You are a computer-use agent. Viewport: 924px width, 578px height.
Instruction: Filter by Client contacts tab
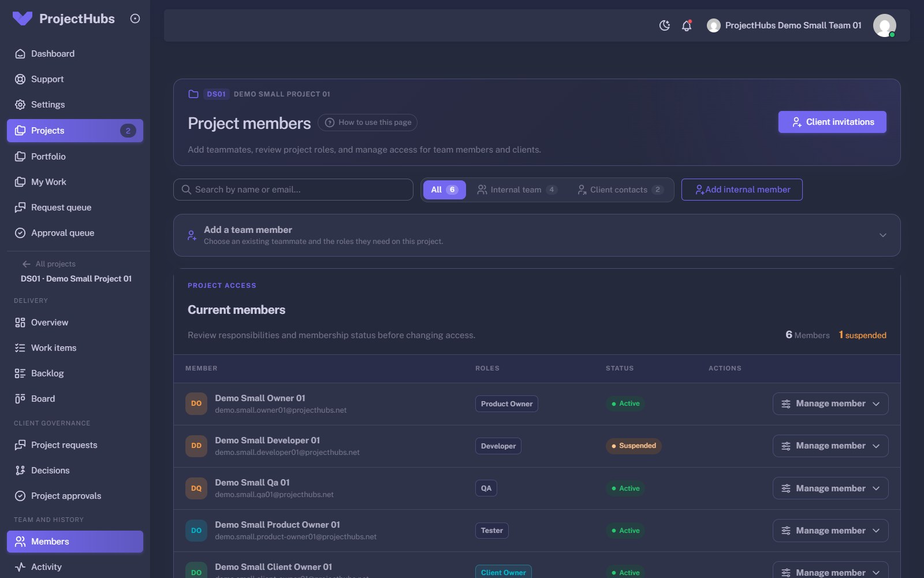tap(621, 190)
